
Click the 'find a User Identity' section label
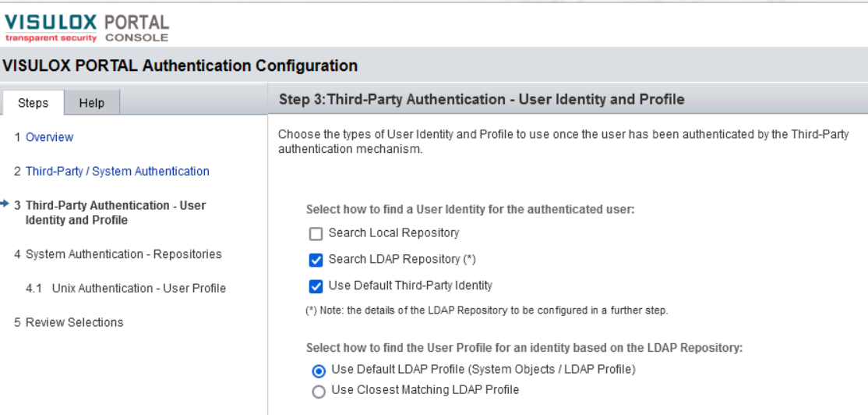(470, 209)
